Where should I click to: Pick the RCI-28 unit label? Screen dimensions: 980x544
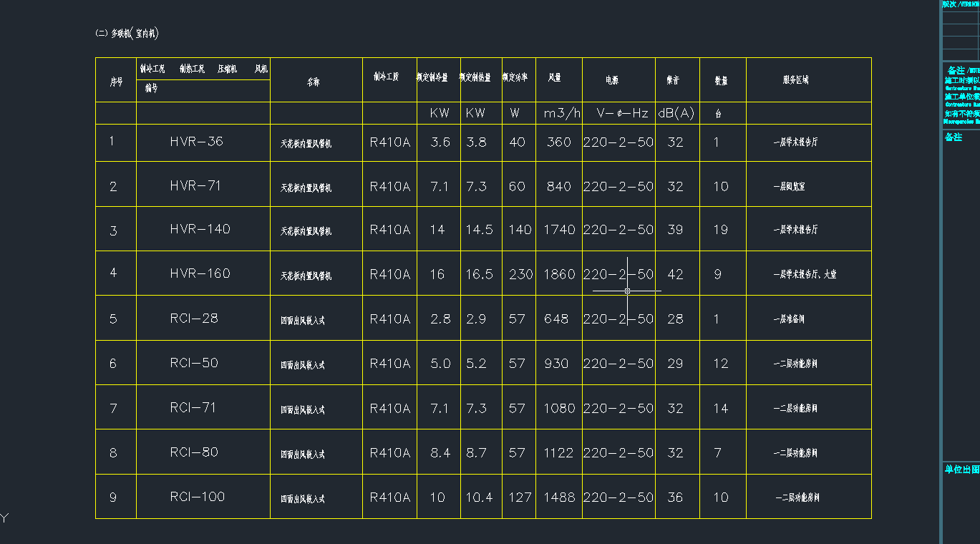(194, 319)
